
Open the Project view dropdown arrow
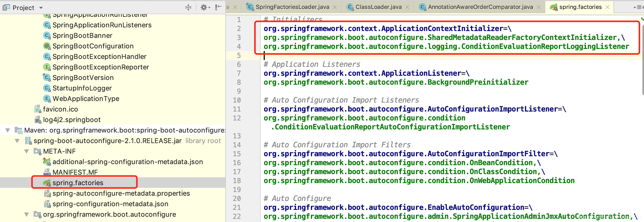pyautogui.click(x=41, y=8)
